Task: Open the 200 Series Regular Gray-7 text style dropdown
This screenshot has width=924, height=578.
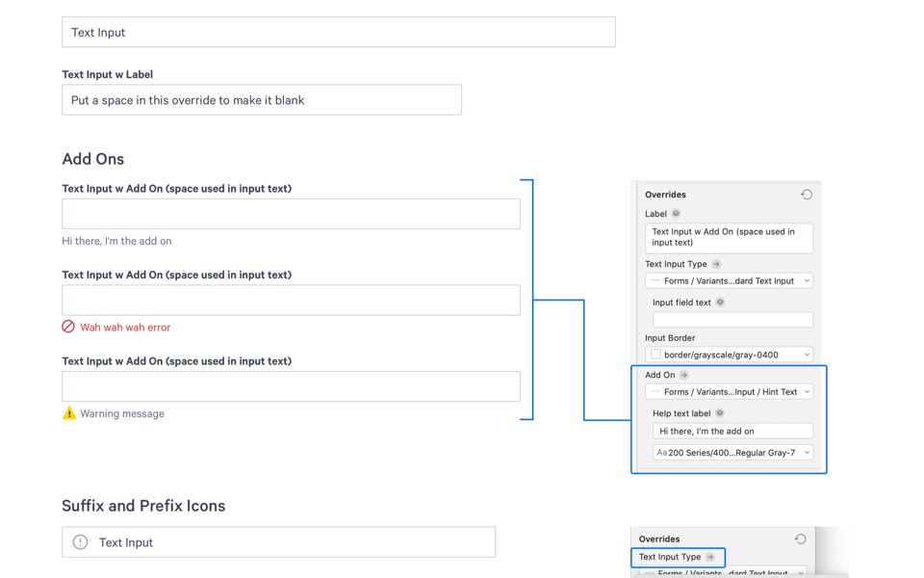Action: coord(732,453)
